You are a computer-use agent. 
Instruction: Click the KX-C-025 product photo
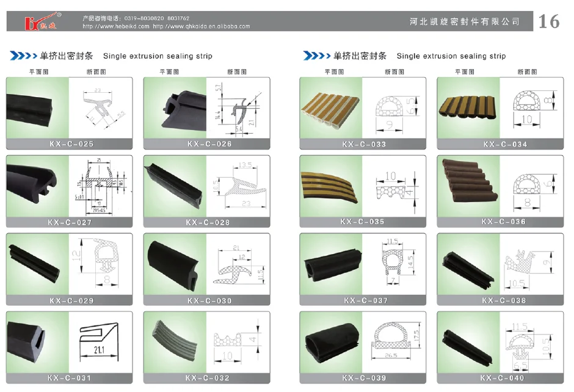click(38, 108)
